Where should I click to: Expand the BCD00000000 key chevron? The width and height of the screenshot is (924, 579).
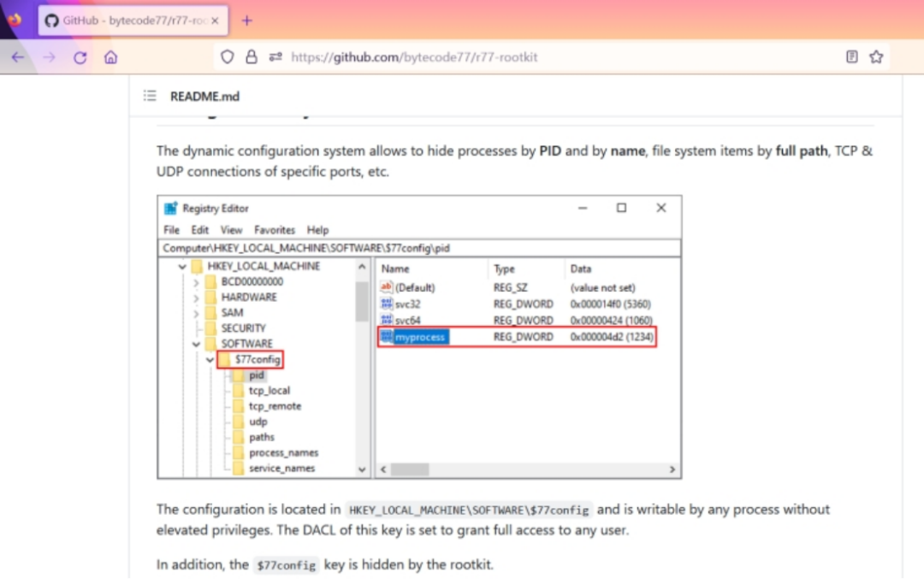(196, 282)
